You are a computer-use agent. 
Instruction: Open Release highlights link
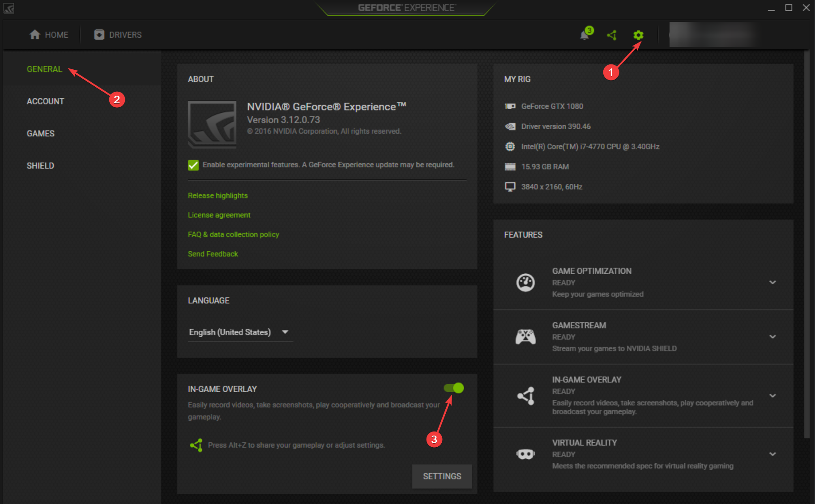[x=218, y=196]
